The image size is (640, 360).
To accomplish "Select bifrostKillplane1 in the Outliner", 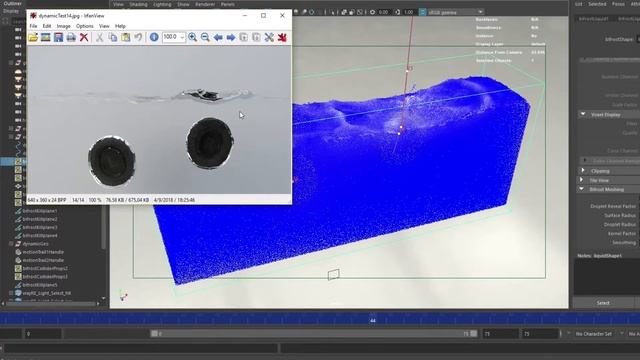I will point(40,211).
